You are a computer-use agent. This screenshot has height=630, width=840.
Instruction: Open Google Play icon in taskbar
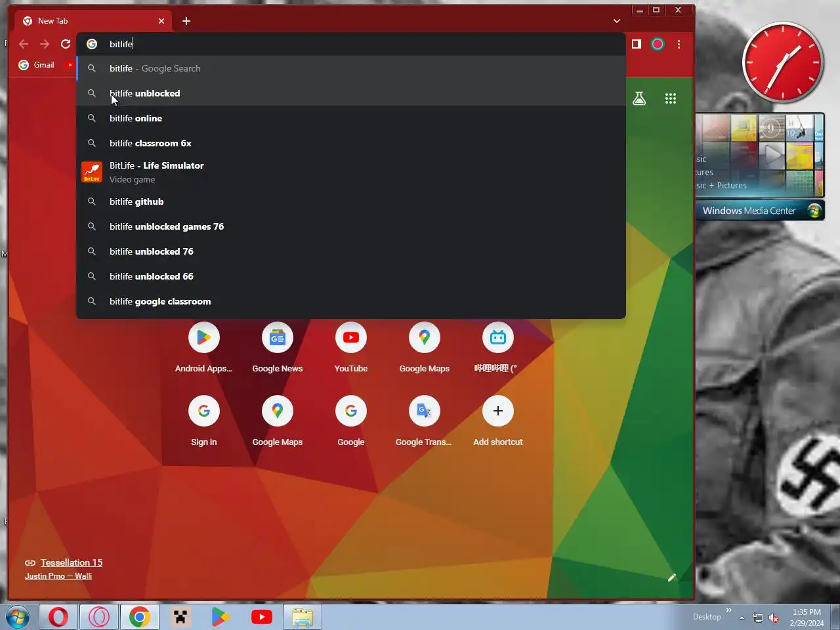(220, 618)
